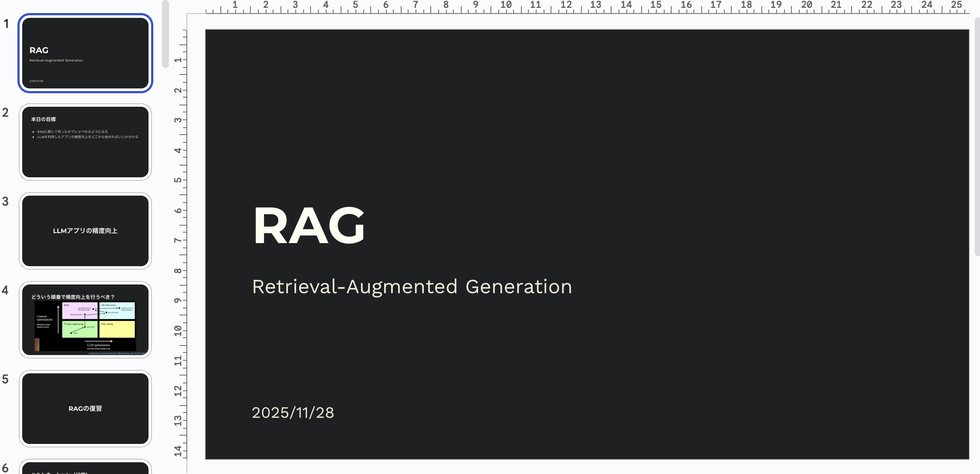The height and width of the screenshot is (474, 980).
Task: Select the Retrieval-Augmented Generation subtitle text
Action: tap(412, 287)
